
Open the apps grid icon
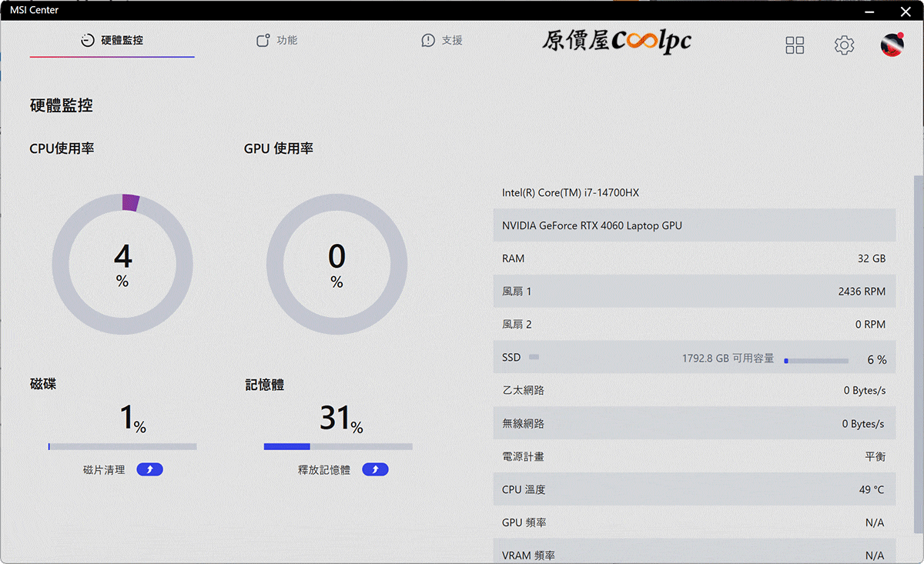coord(795,45)
